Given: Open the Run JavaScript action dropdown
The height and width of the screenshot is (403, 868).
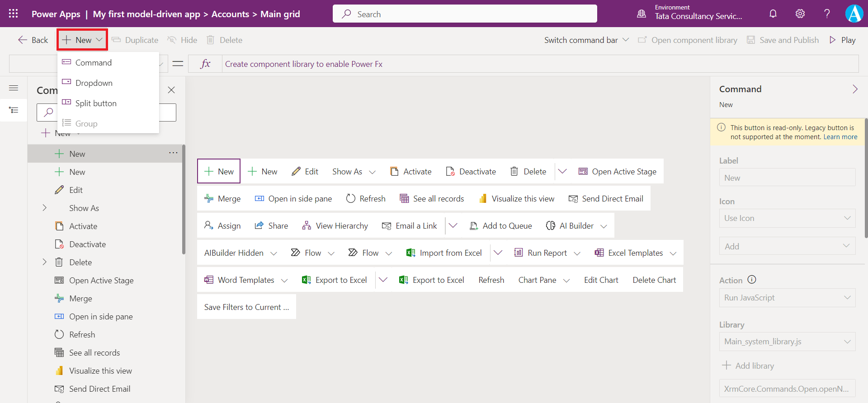Looking at the screenshot, I should coord(787,298).
